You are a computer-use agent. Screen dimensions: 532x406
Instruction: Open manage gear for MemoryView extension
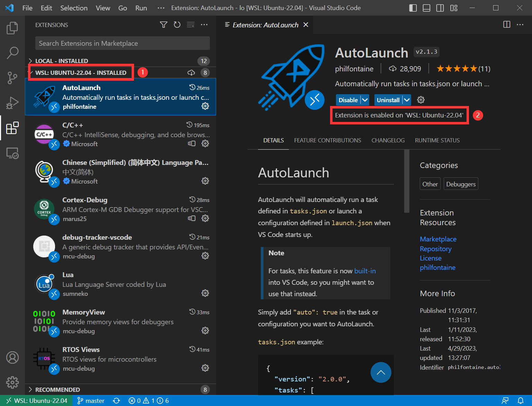click(205, 330)
